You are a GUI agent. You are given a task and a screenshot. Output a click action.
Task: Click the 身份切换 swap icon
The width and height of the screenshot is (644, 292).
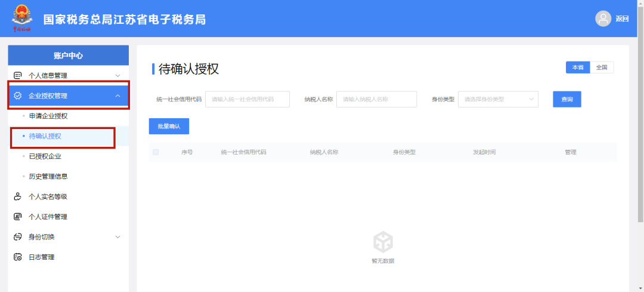[18, 237]
